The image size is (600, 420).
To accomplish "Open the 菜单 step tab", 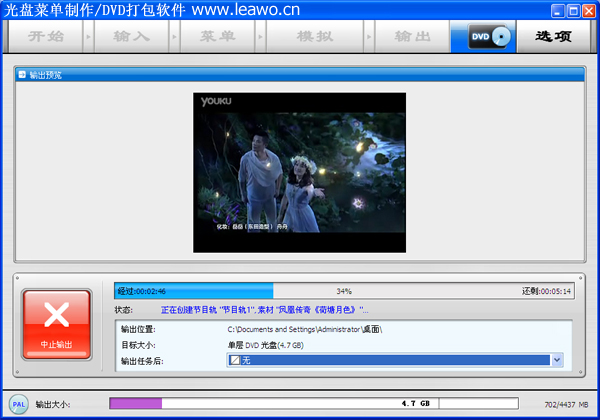I will (x=217, y=37).
